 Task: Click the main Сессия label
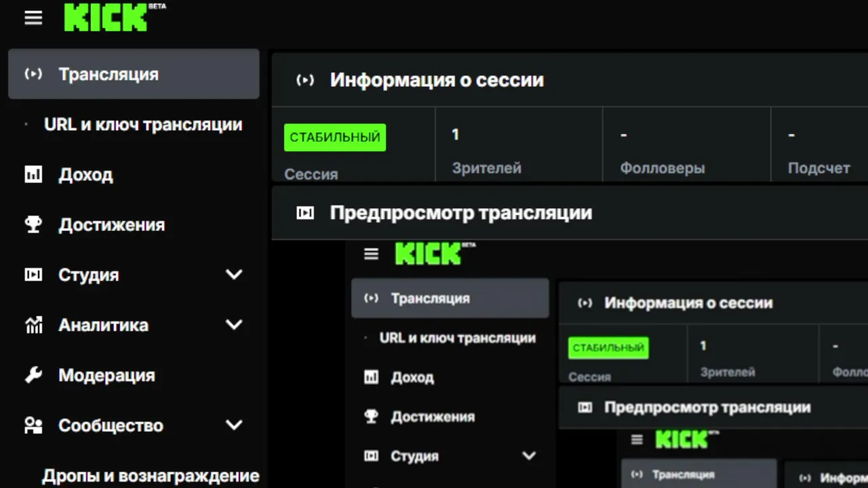tap(311, 174)
